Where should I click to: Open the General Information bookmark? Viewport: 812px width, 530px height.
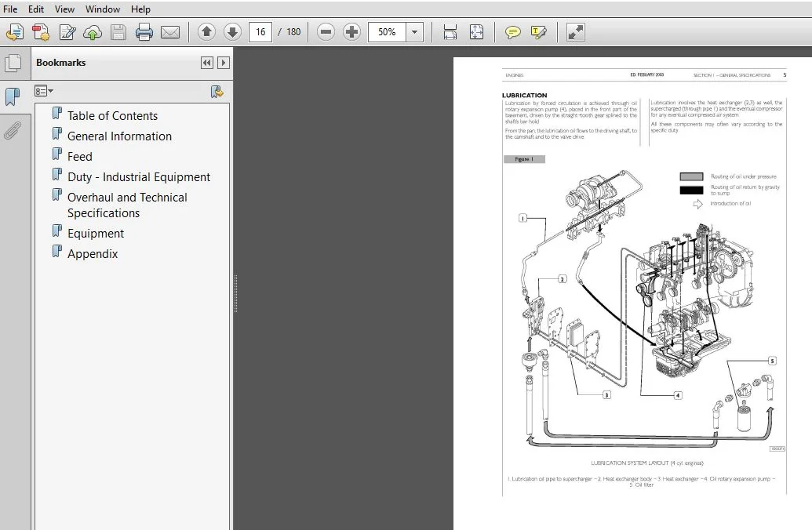pos(119,136)
